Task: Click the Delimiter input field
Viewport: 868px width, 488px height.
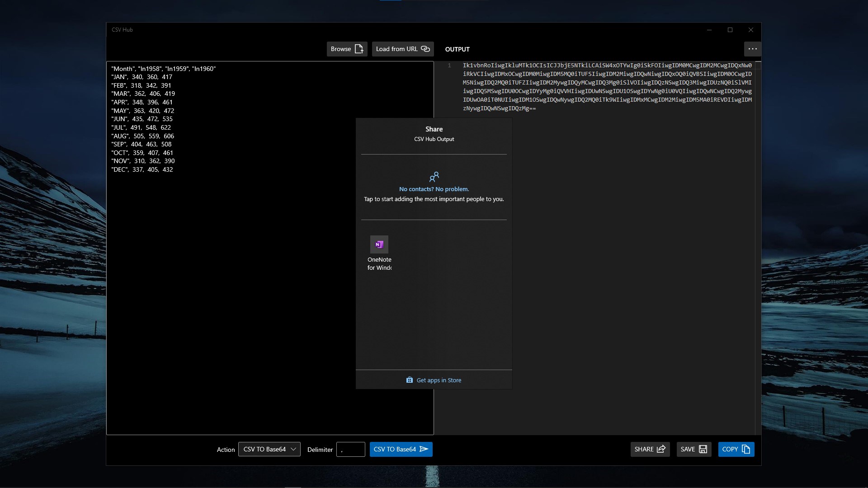Action: (x=351, y=449)
